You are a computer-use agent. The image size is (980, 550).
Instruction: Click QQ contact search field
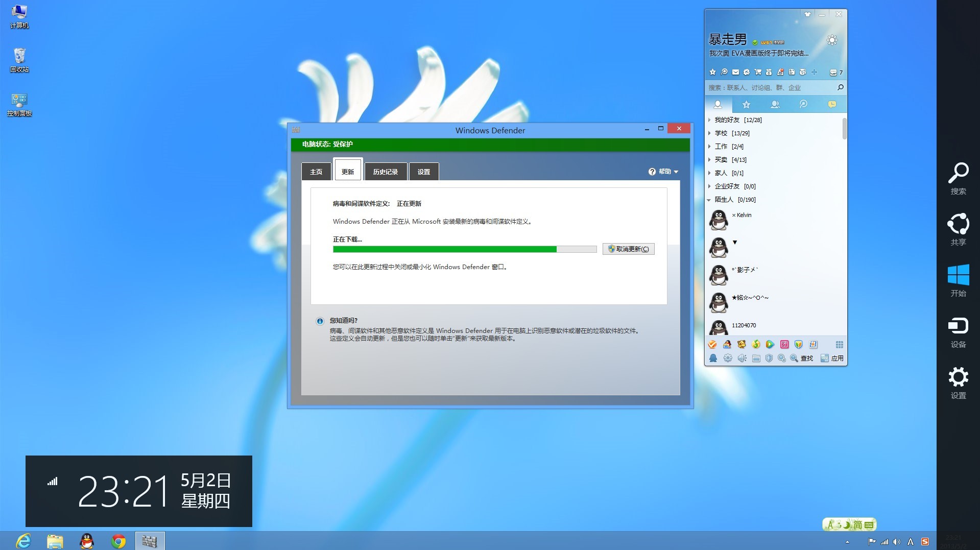(771, 87)
